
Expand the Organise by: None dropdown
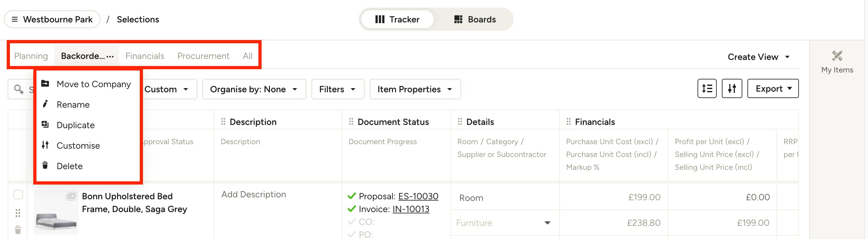(254, 89)
